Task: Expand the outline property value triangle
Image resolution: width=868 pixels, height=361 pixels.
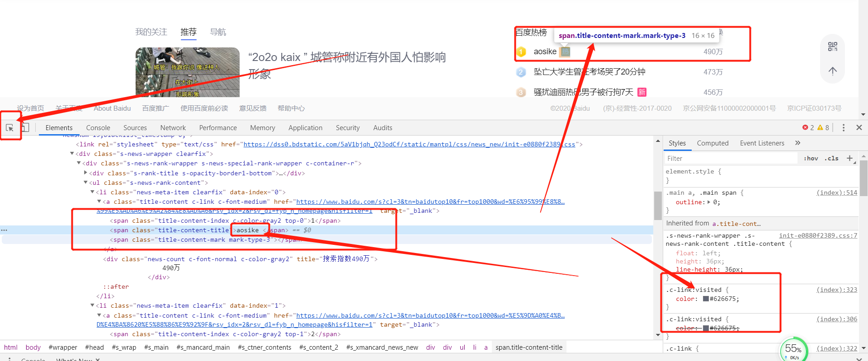Action: [709, 202]
